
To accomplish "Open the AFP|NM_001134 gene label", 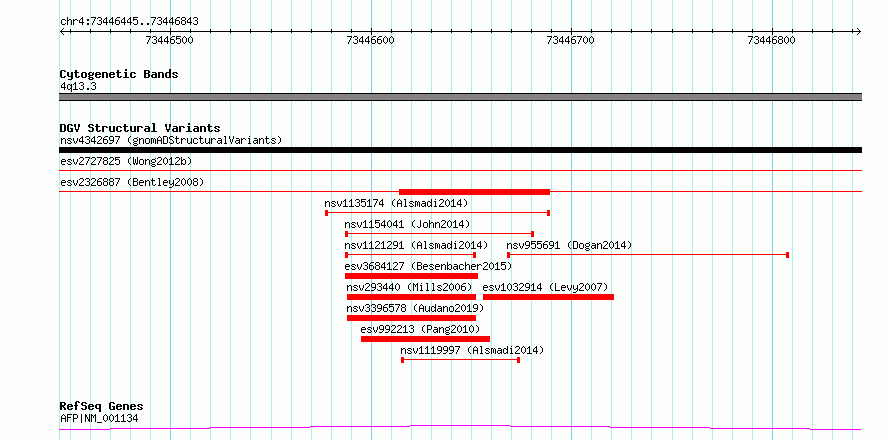I will [x=98, y=419].
